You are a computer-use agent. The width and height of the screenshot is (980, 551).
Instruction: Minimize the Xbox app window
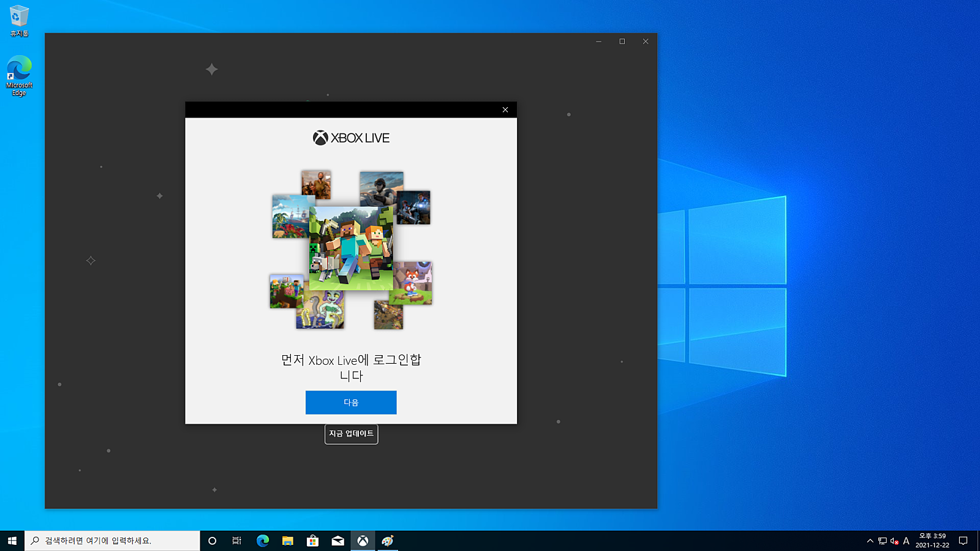(598, 42)
